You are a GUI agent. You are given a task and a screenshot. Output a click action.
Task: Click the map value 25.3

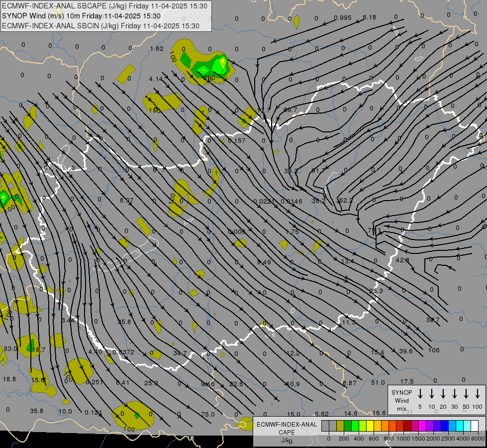[376, 291]
